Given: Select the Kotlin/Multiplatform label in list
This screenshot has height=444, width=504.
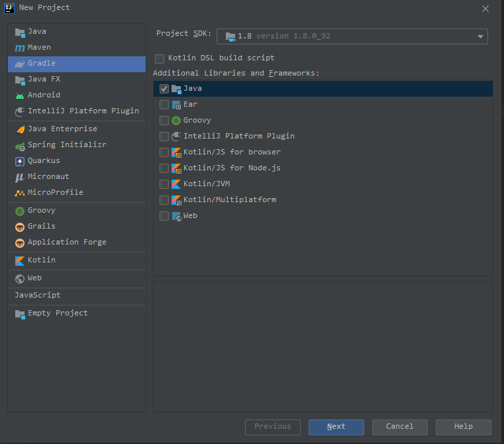Looking at the screenshot, I should (230, 200).
